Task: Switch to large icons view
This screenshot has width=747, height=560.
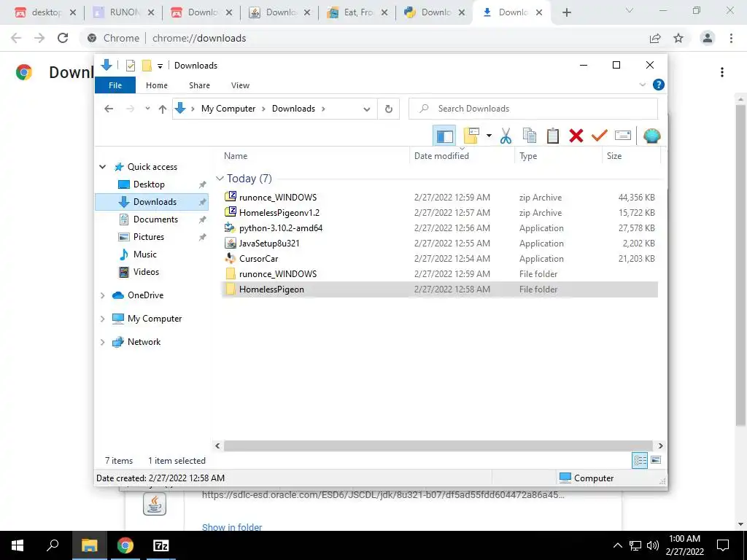Action: [x=656, y=460]
